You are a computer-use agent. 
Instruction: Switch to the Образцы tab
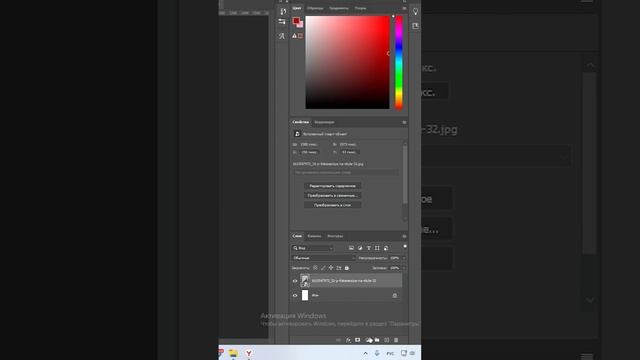[315, 8]
